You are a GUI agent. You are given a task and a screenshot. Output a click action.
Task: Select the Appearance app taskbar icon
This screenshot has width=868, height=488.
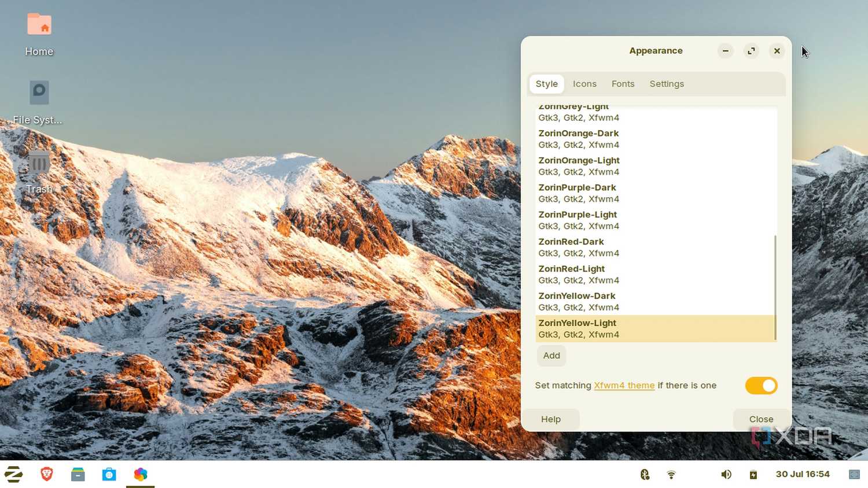click(141, 475)
